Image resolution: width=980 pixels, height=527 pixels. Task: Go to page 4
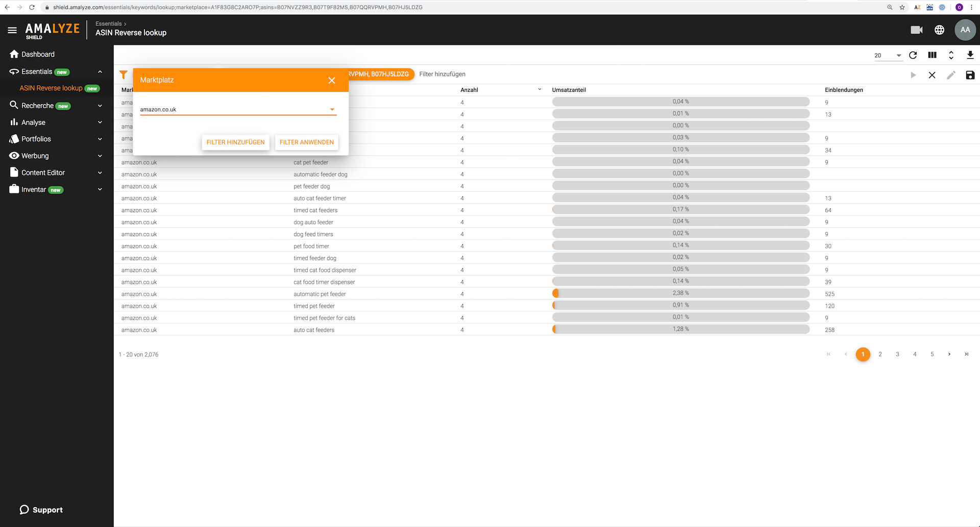coord(915,354)
